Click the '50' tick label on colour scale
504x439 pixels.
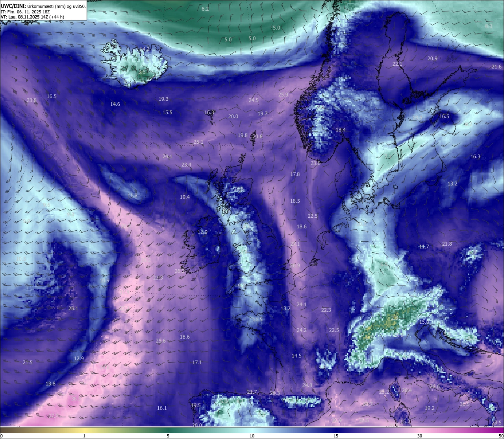tap(501, 436)
